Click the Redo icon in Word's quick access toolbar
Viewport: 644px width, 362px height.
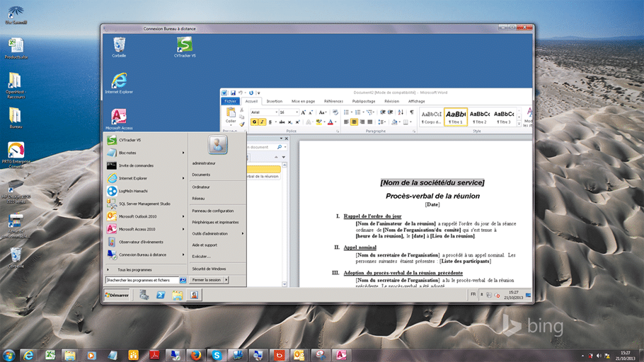pos(251,93)
